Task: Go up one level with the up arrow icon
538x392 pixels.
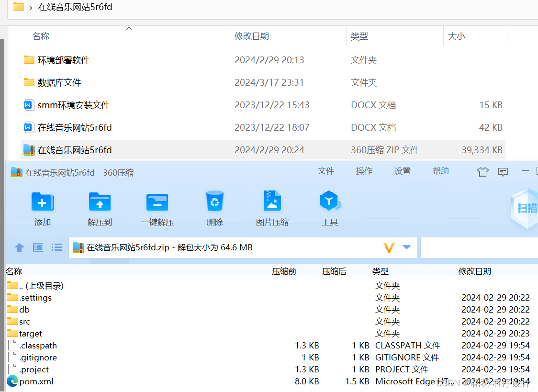Action: [20, 247]
